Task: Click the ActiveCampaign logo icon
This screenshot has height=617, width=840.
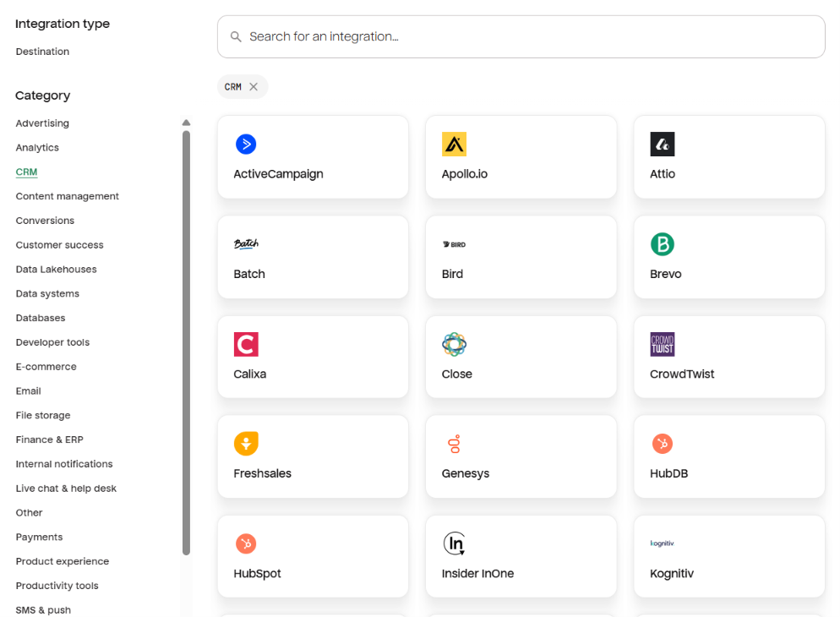Action: 246,144
